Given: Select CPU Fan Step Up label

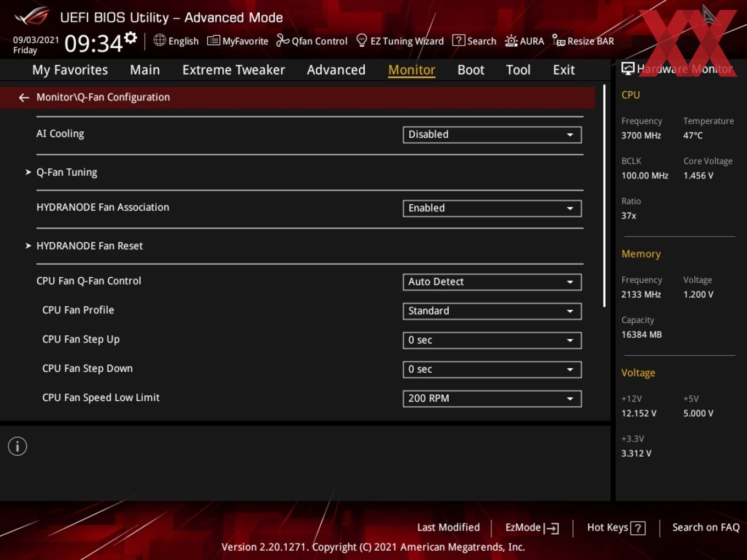Looking at the screenshot, I should click(x=81, y=339).
